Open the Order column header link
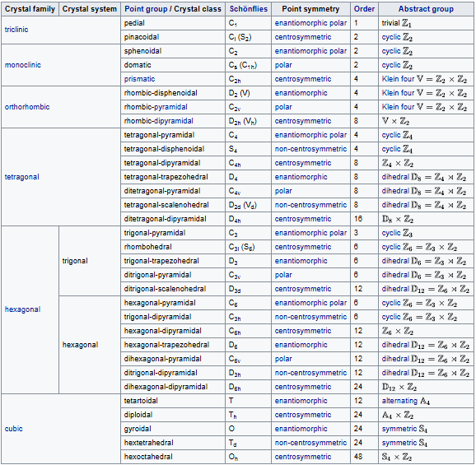Image resolution: width=476 pixels, height=465 pixels. (364, 9)
